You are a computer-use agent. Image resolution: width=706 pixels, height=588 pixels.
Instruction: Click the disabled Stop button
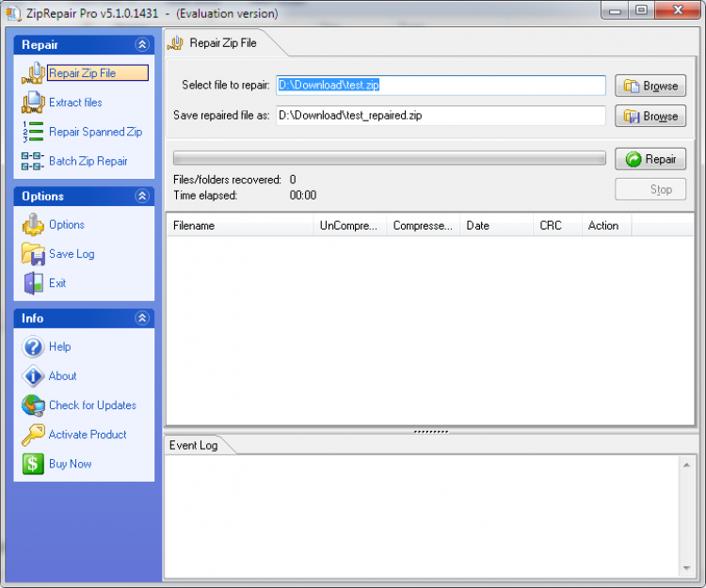(650, 189)
